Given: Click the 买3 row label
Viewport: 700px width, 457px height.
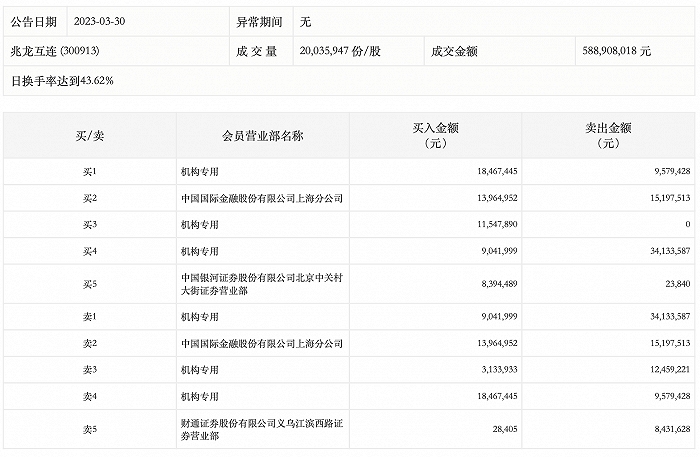Looking at the screenshot, I should coord(88,225).
